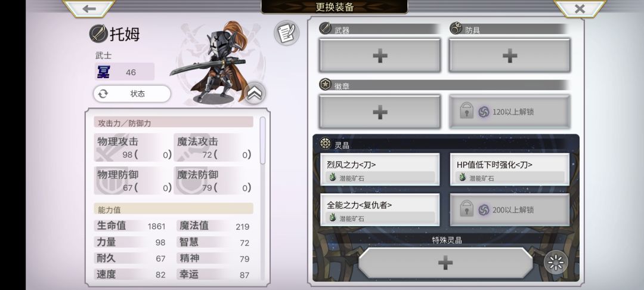Image resolution: width=644 pixels, height=290 pixels.
Task: Click the stats panel scrollbar
Action: point(263,140)
